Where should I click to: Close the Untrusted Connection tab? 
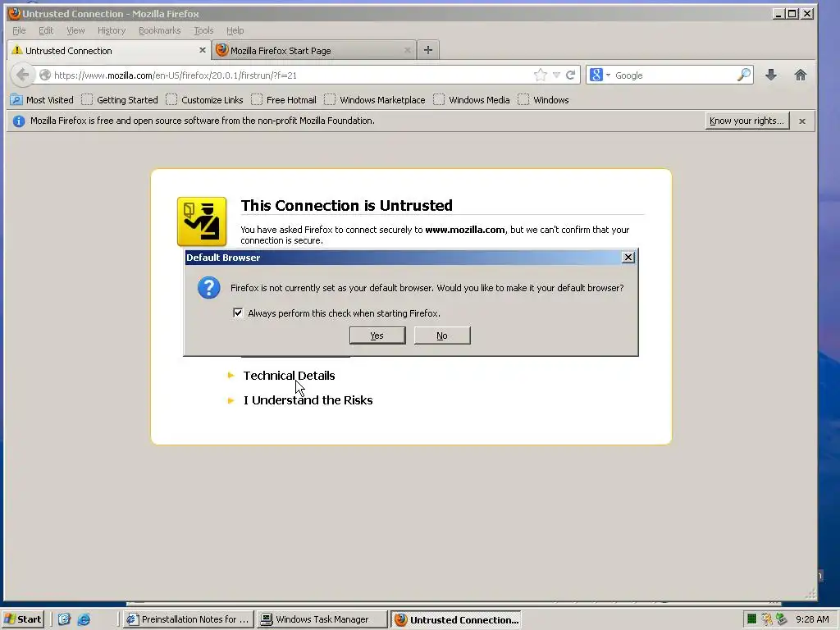202,50
